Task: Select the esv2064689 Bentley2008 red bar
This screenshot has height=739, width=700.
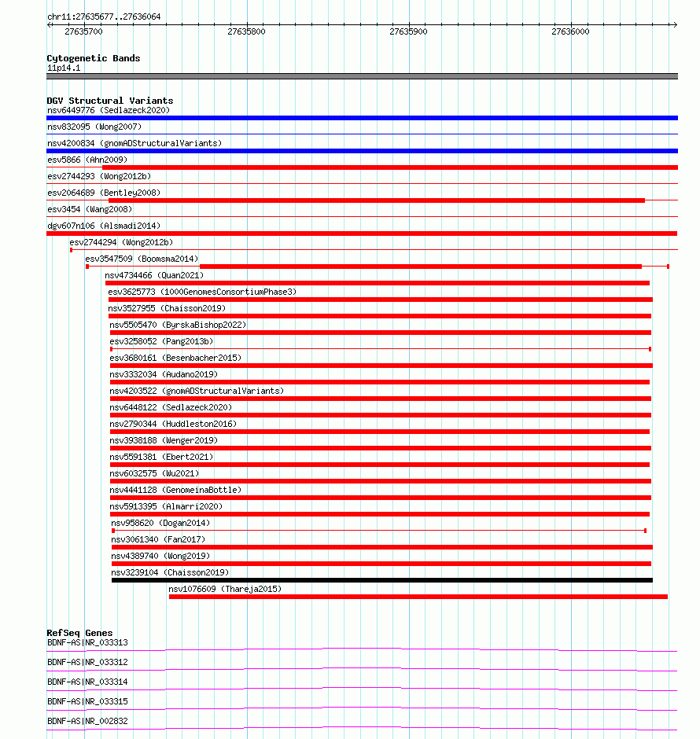Action: [x=377, y=200]
